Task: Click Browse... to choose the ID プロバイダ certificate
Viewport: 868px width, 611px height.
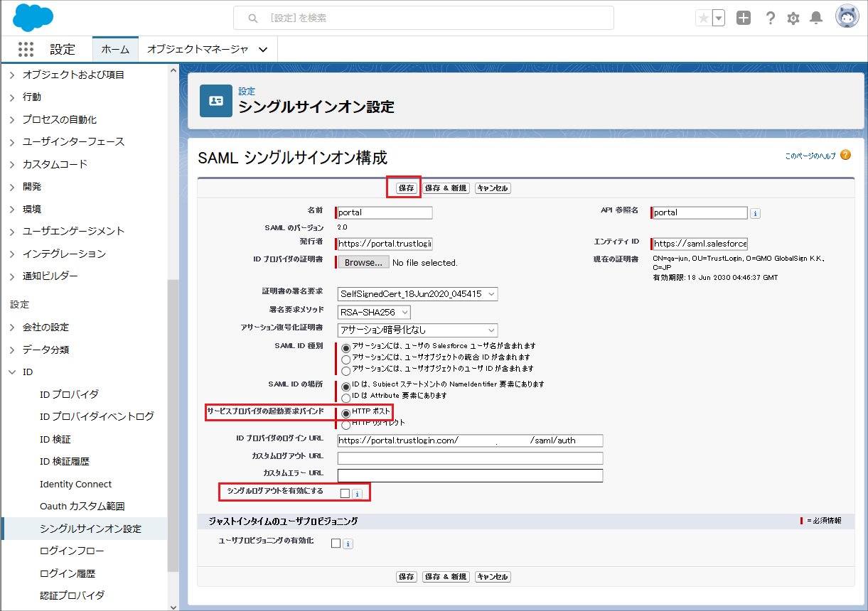Action: (364, 262)
